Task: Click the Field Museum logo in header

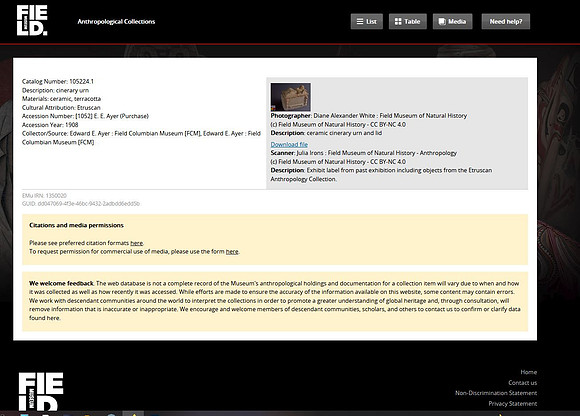Action: click(32, 20)
